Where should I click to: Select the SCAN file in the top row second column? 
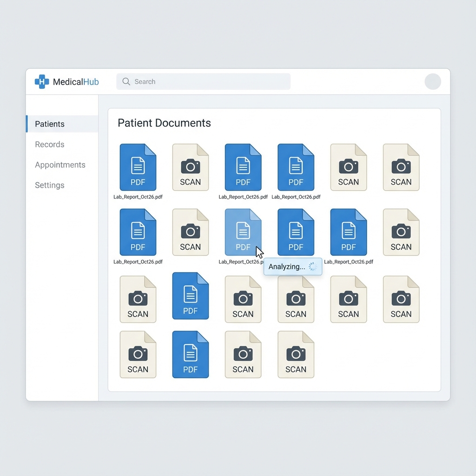point(191,167)
